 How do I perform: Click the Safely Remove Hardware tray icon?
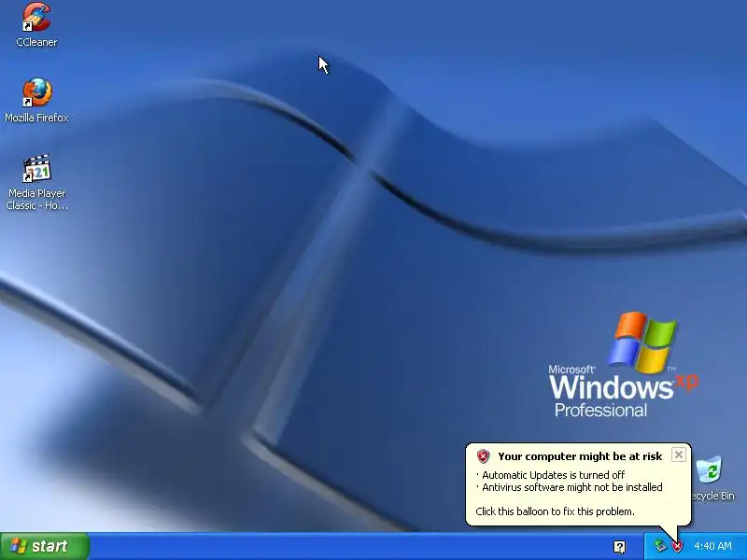(x=660, y=546)
